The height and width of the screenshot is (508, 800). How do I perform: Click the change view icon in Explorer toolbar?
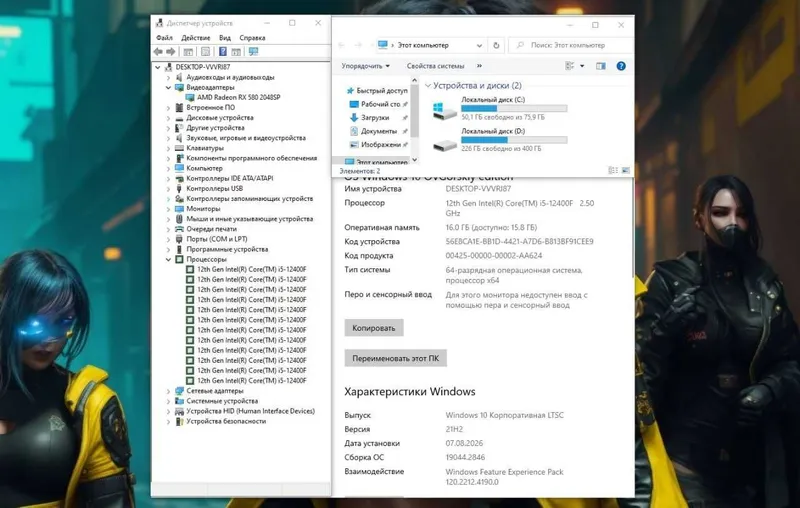point(570,66)
